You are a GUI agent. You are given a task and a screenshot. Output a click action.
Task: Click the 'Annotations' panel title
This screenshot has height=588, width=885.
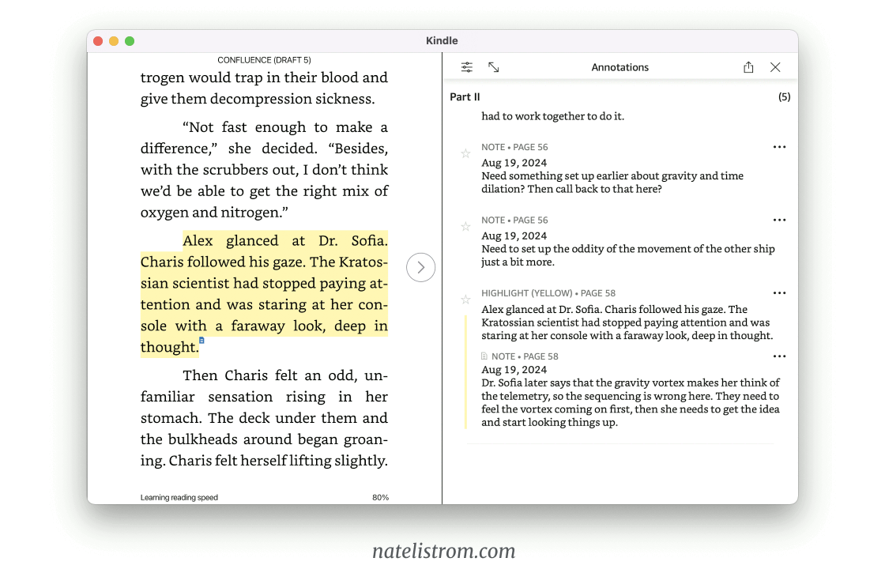(619, 67)
